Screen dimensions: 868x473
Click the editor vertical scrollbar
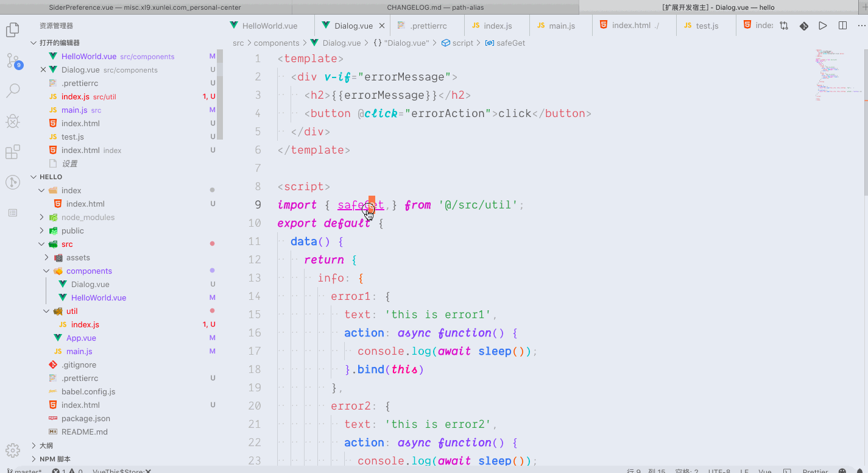pyautogui.click(x=865, y=122)
